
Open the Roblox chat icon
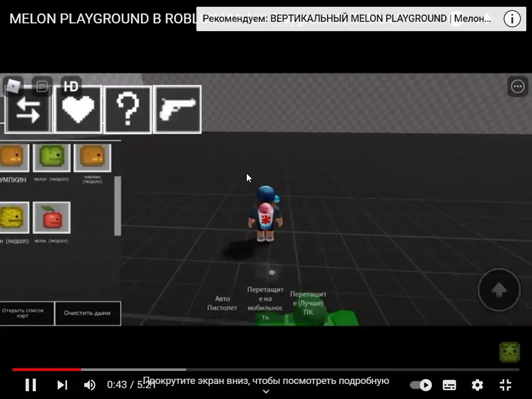(42, 86)
